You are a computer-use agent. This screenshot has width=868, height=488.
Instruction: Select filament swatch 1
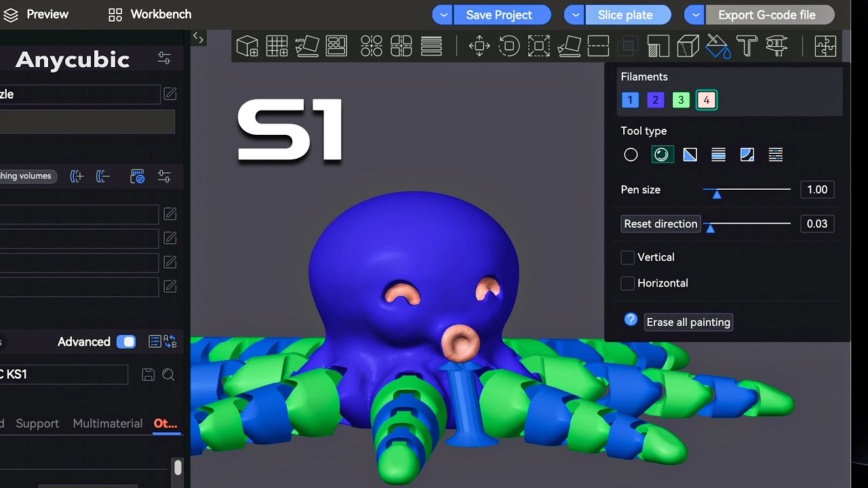click(630, 100)
